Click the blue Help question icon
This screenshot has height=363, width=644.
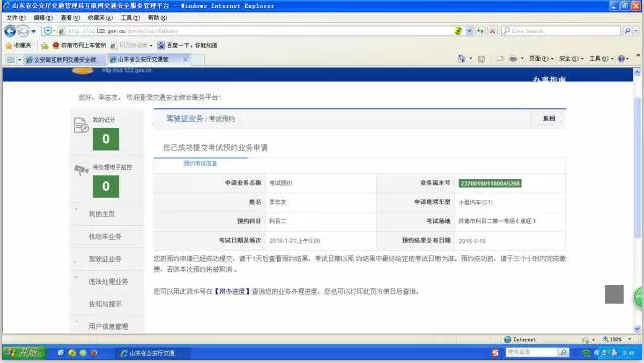(621, 59)
